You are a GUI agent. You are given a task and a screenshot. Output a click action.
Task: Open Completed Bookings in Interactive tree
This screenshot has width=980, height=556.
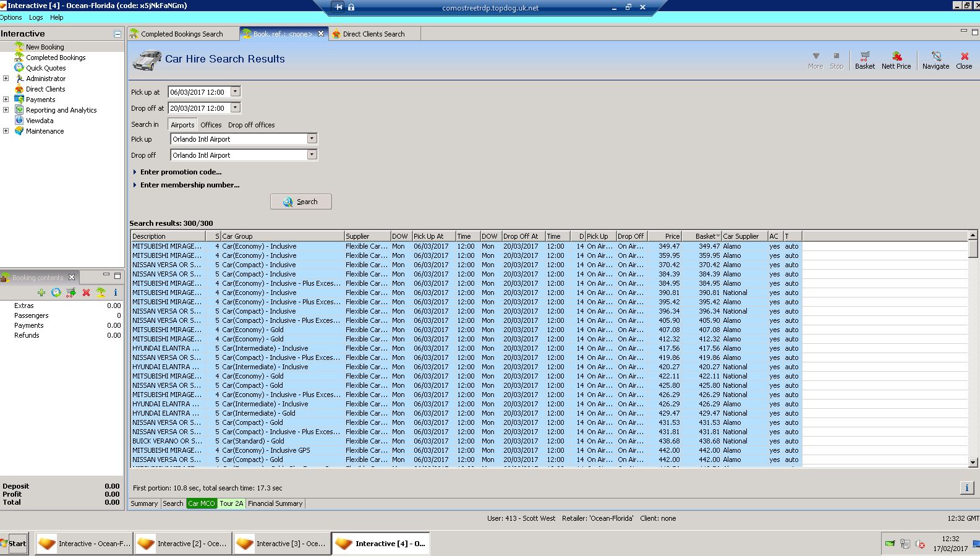tap(56, 58)
